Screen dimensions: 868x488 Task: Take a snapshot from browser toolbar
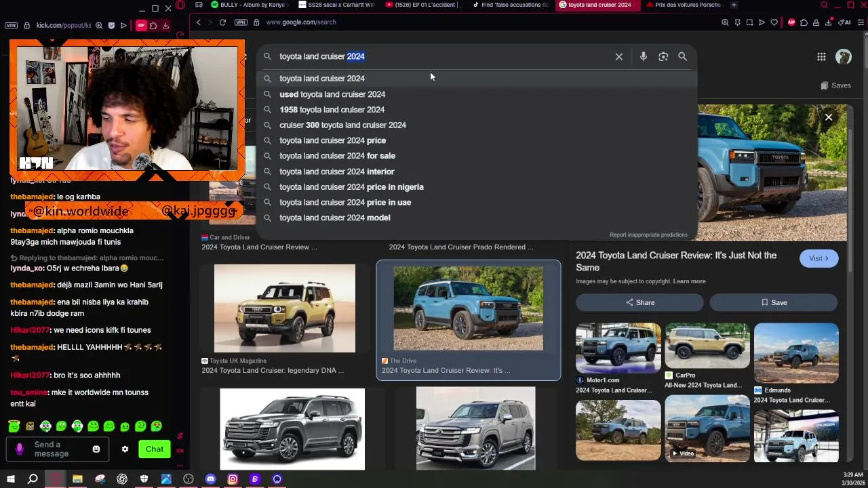749,22
